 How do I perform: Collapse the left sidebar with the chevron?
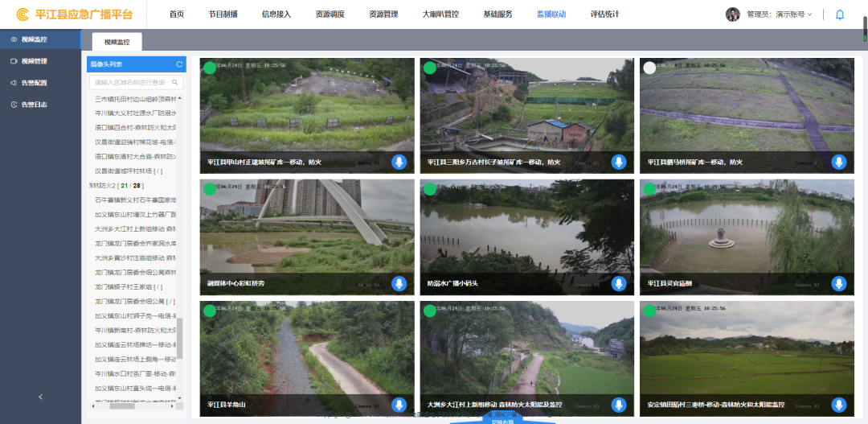pyautogui.click(x=40, y=397)
